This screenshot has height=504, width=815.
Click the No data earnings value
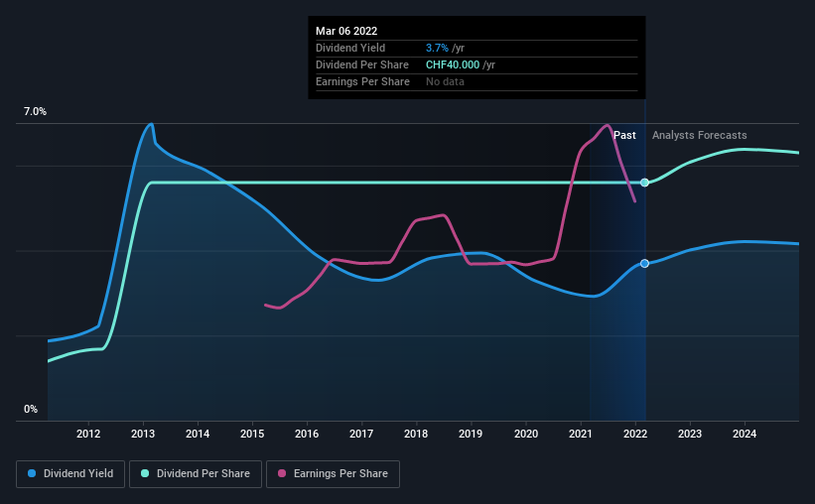445,82
